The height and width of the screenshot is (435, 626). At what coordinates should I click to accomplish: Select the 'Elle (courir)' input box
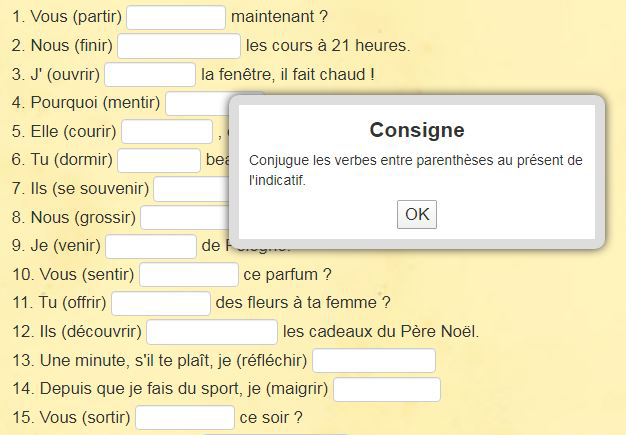pos(167,132)
